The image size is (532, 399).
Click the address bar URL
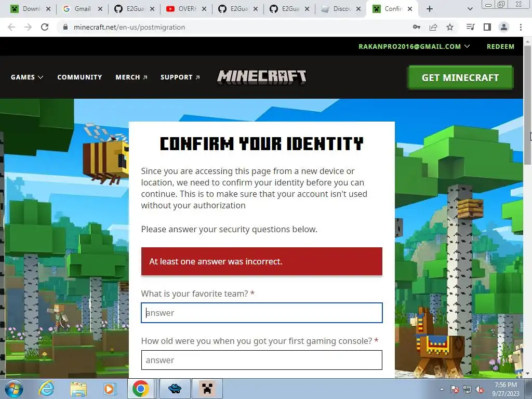click(129, 27)
